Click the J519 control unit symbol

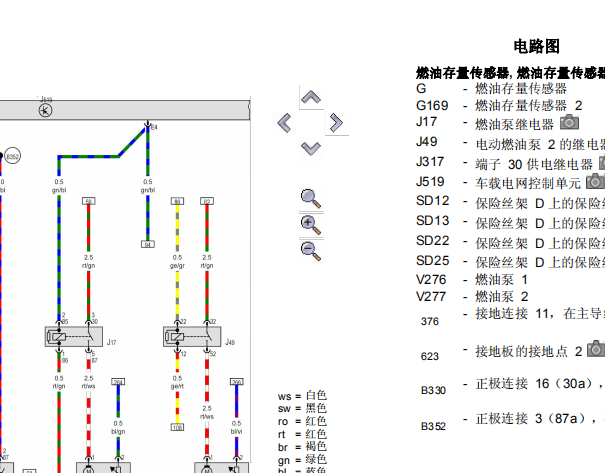pyautogui.click(x=46, y=110)
